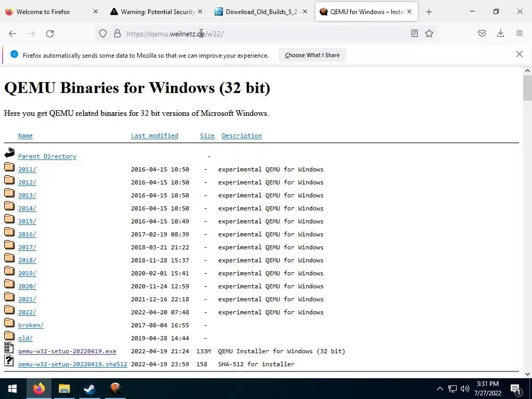Go back to the previous page
Image resolution: width=532 pixels, height=399 pixels.
[x=12, y=34]
